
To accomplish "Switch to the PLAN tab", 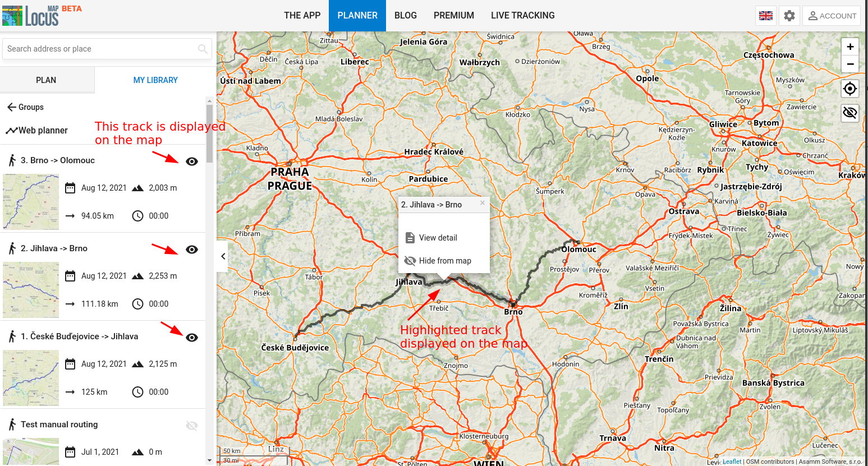I will point(46,80).
